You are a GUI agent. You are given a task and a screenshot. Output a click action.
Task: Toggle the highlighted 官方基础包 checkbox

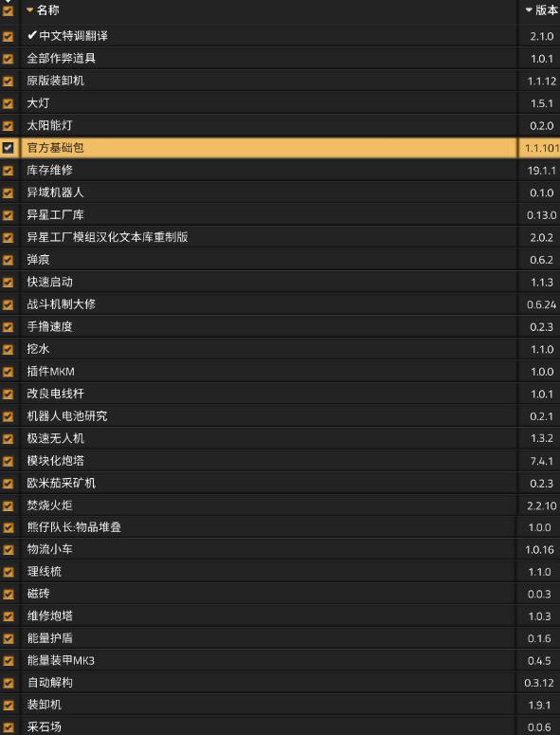[x=8, y=148]
